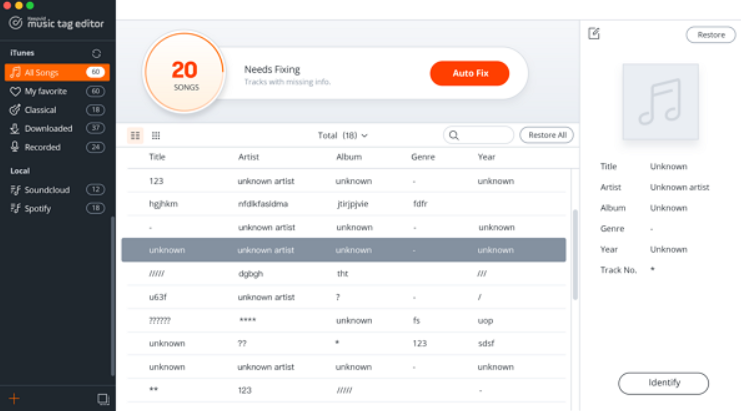The height and width of the screenshot is (411, 741).
Task: Click the Restore button in details panel
Action: 710,35
